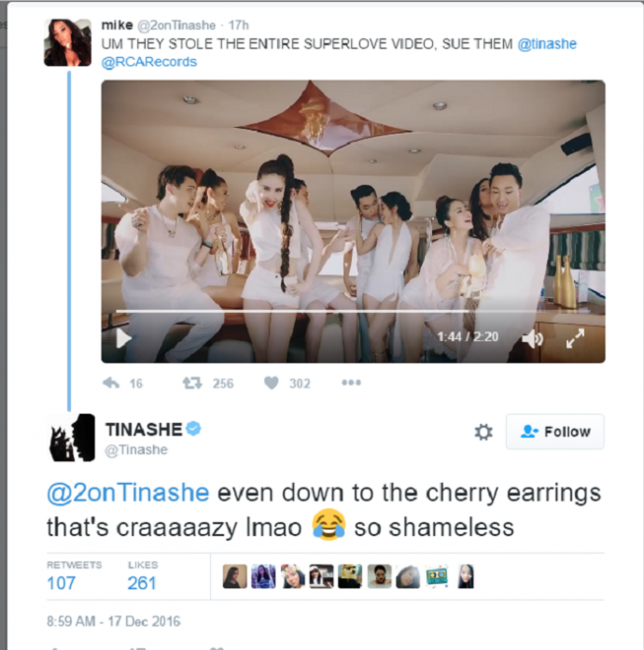Follow the TINASHE account
644x650 pixels.
point(555,431)
